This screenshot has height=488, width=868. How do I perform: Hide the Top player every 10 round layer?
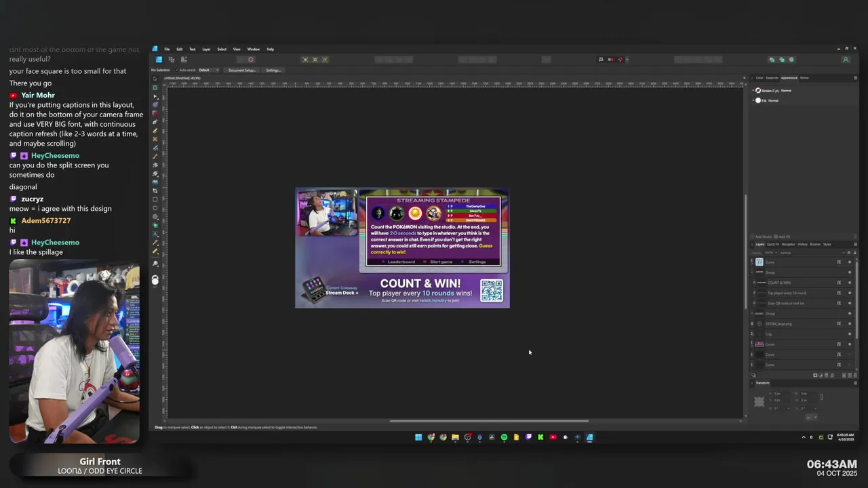point(850,293)
